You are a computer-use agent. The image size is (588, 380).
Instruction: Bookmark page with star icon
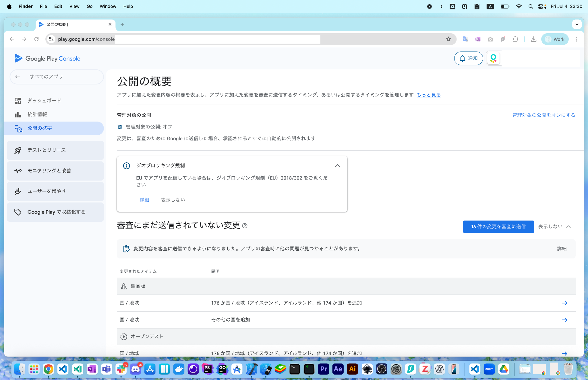click(448, 39)
